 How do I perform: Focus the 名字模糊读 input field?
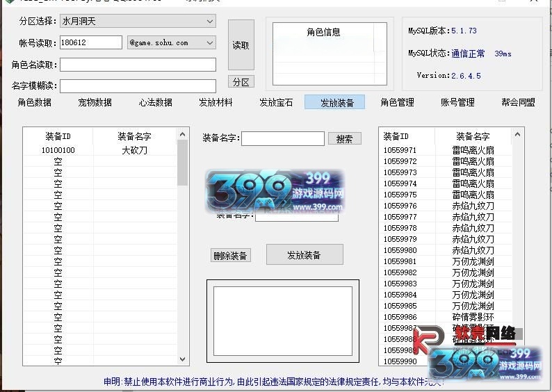138,86
